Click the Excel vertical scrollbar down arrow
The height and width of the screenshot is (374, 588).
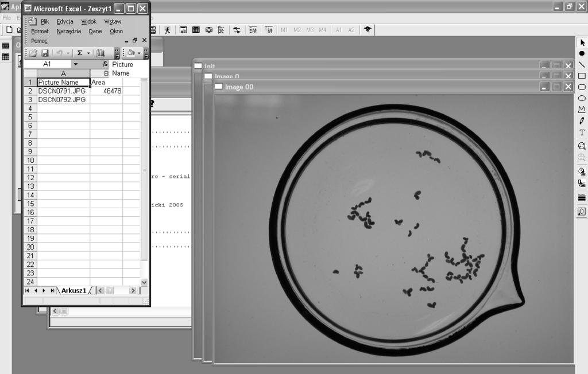[x=144, y=282]
